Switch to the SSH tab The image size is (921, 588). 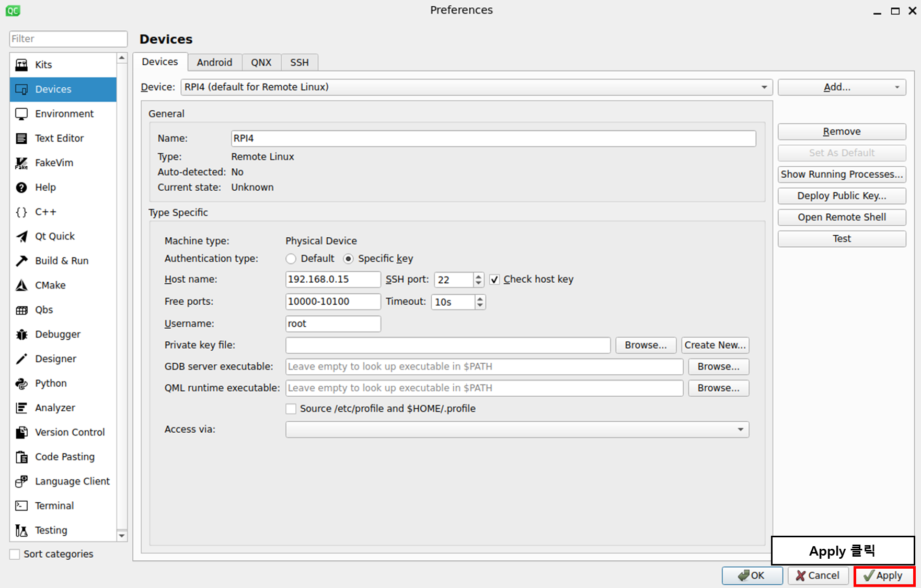click(x=300, y=62)
